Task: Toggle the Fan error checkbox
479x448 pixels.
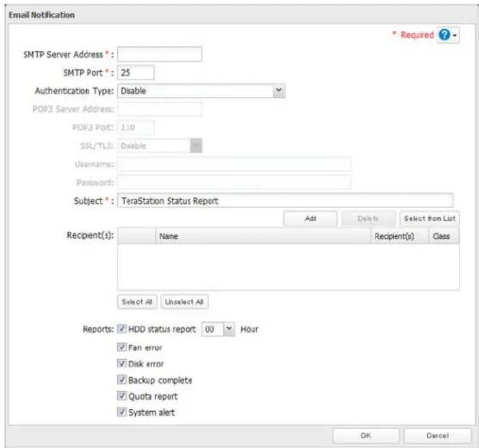Action: click(x=122, y=347)
